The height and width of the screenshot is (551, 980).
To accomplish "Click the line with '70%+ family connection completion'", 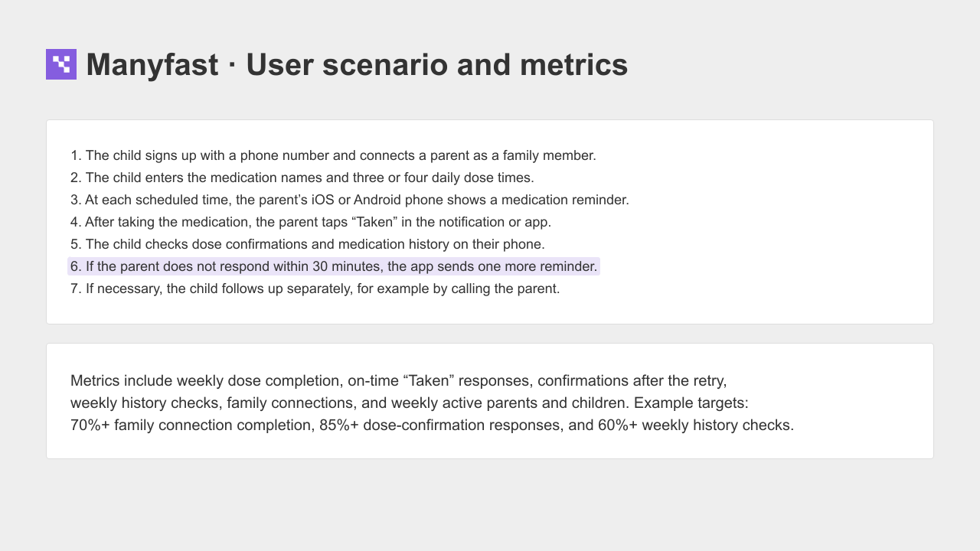I will [433, 425].
